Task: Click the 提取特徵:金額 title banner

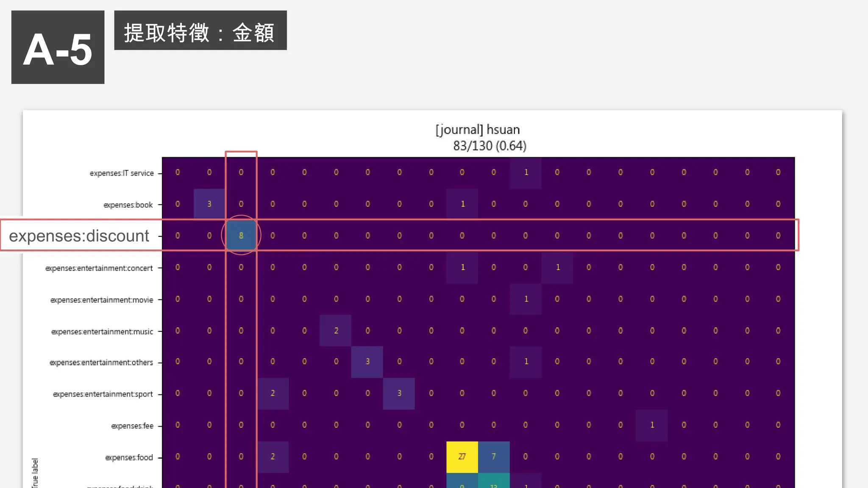Action: point(200,30)
